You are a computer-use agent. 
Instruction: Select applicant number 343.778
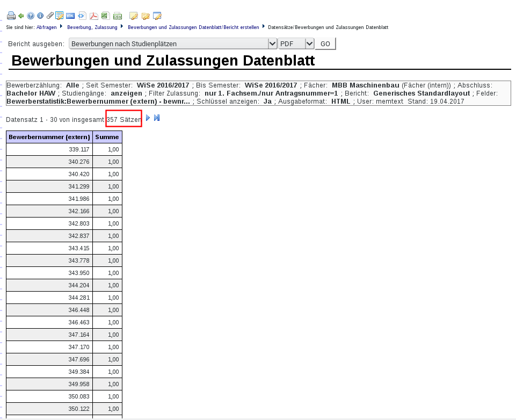[79, 260]
